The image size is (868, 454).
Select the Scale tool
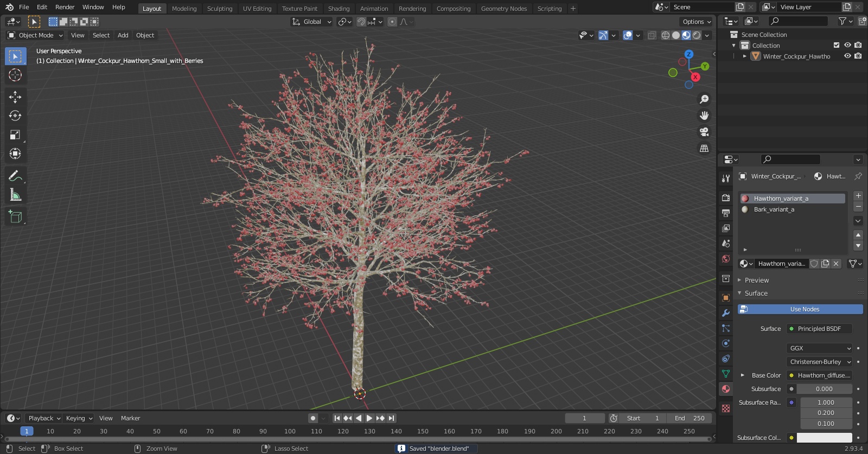click(15, 135)
